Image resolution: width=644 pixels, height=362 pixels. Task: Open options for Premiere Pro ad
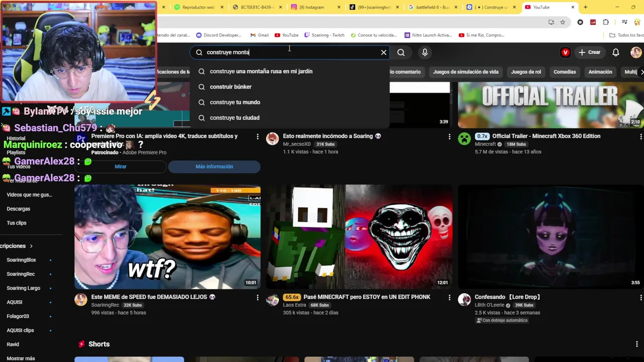pos(258,137)
